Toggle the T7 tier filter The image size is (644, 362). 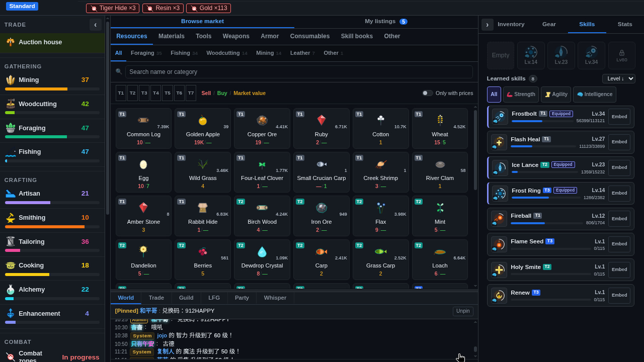click(x=191, y=93)
